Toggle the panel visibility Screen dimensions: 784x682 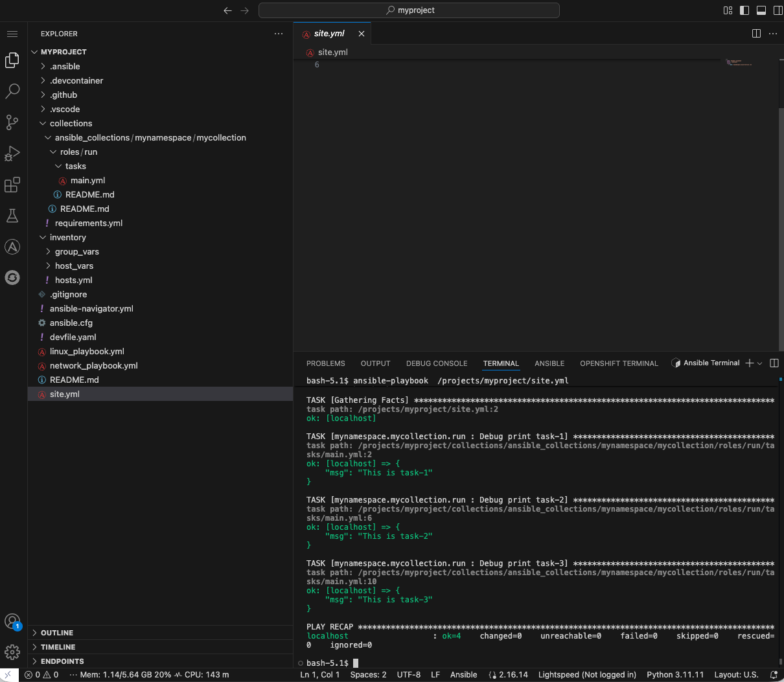[761, 10]
